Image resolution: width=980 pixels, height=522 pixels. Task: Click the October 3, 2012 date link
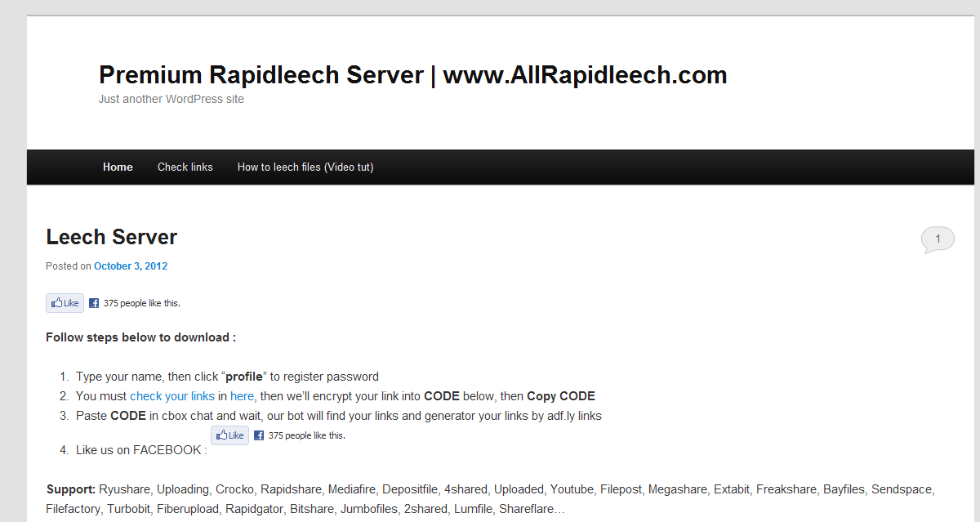click(x=131, y=265)
